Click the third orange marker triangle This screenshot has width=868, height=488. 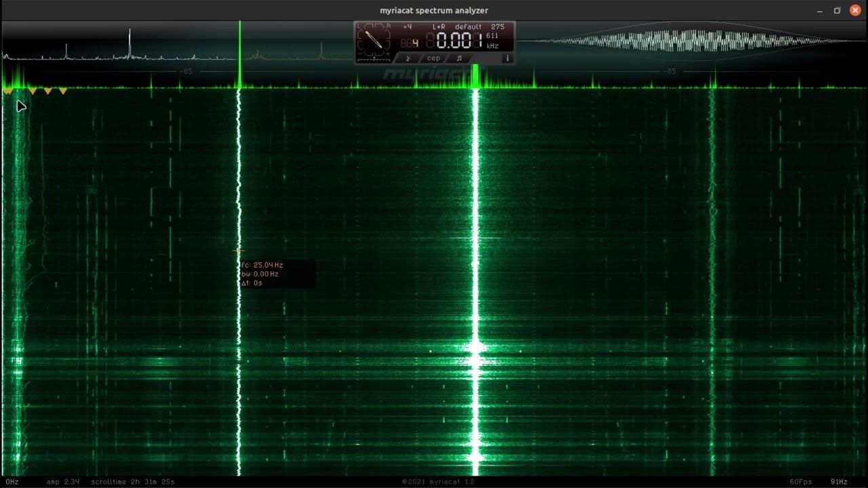click(x=48, y=91)
